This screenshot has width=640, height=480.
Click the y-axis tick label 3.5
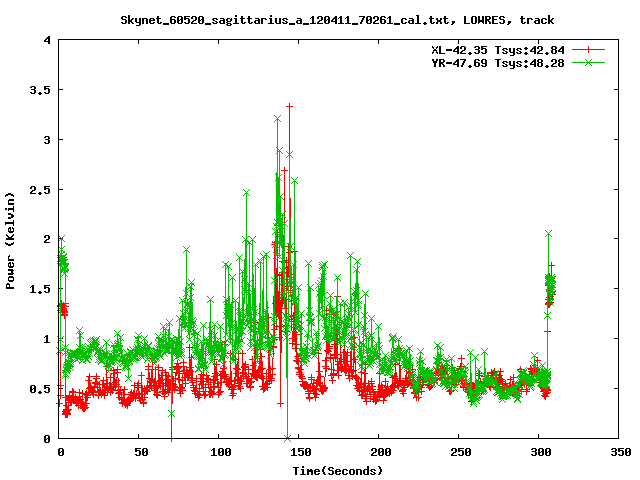(x=40, y=90)
